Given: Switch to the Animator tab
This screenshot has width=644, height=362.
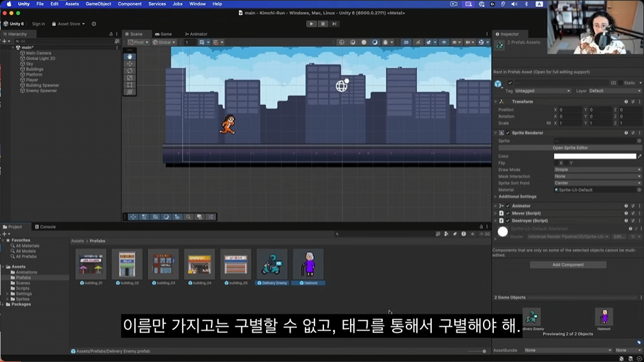Looking at the screenshot, I should pos(196,34).
